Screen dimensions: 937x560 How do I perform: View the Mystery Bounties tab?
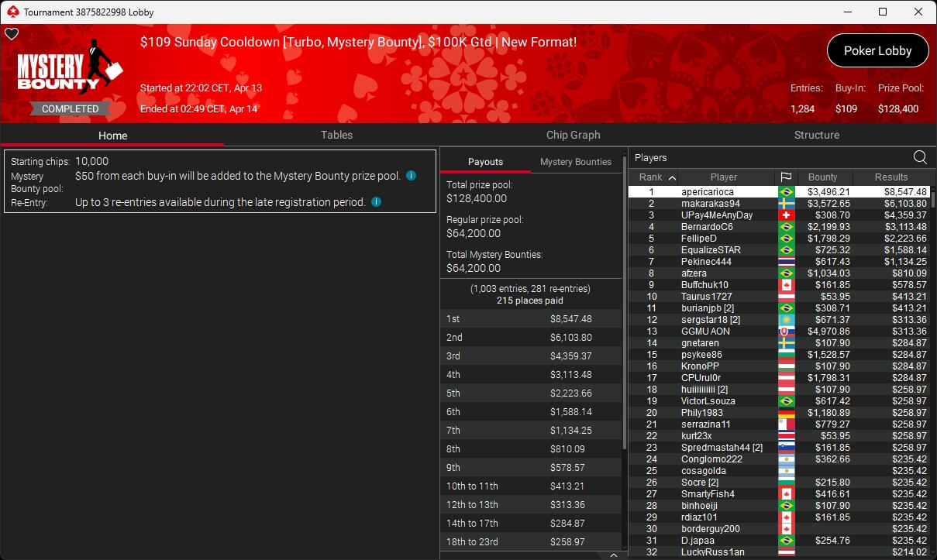click(576, 162)
